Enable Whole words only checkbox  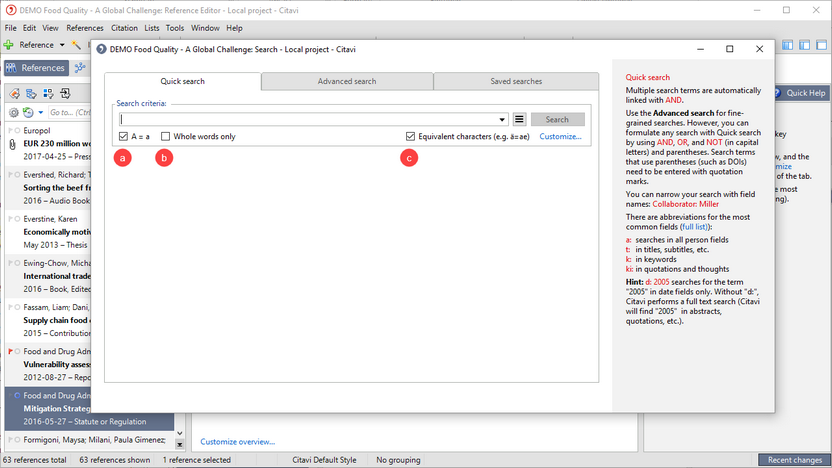pos(166,136)
